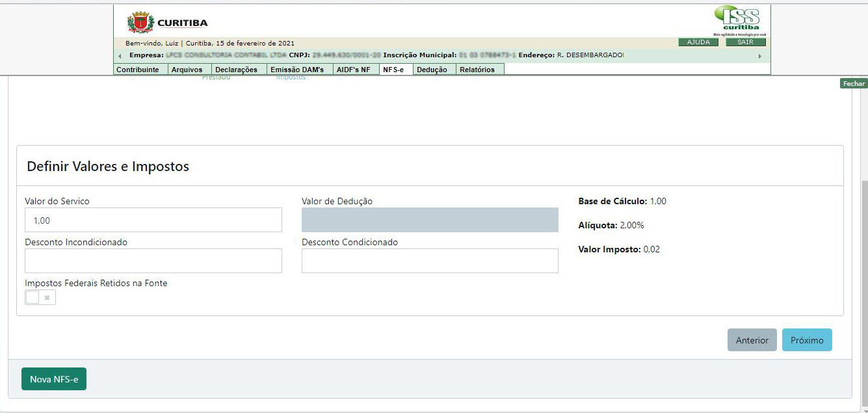Close the panel with Fechar
Screen dimensions: 868x413
pos(854,83)
